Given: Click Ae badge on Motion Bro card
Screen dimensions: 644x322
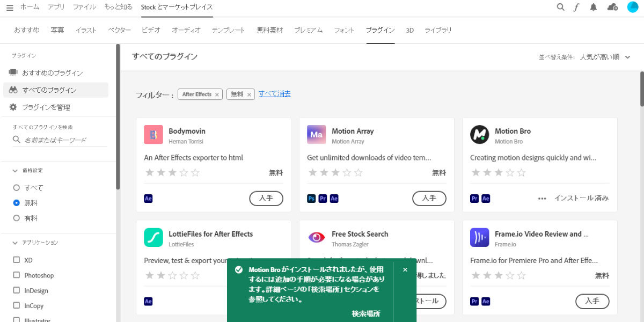Looking at the screenshot, I should coord(486,199).
